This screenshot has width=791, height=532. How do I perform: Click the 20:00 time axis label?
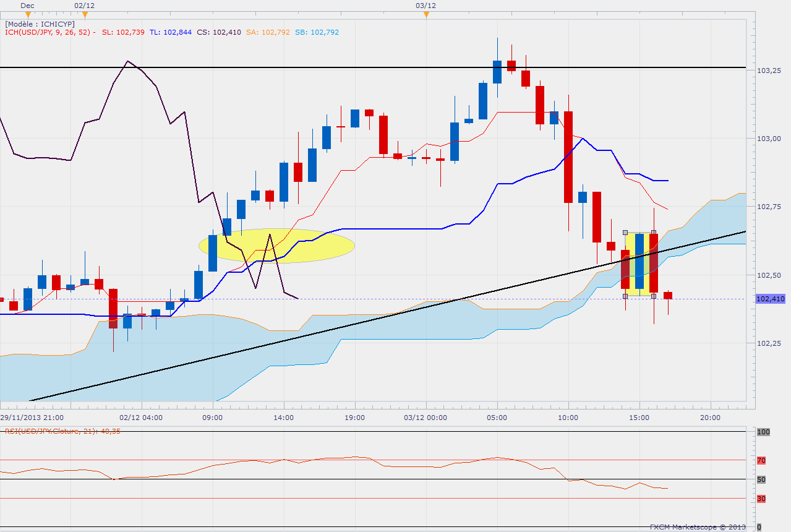click(x=711, y=418)
